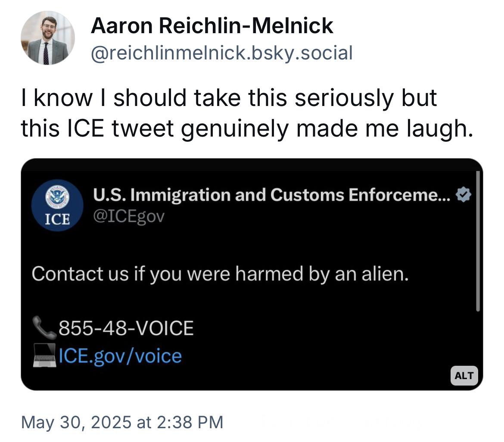Click the ICE logo avatar in the embedded tweet
Screen dimensions: 504x442
pos(57,205)
